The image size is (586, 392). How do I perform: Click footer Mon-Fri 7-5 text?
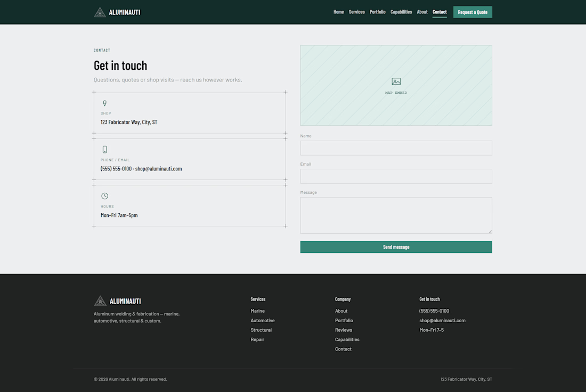[x=432, y=330]
